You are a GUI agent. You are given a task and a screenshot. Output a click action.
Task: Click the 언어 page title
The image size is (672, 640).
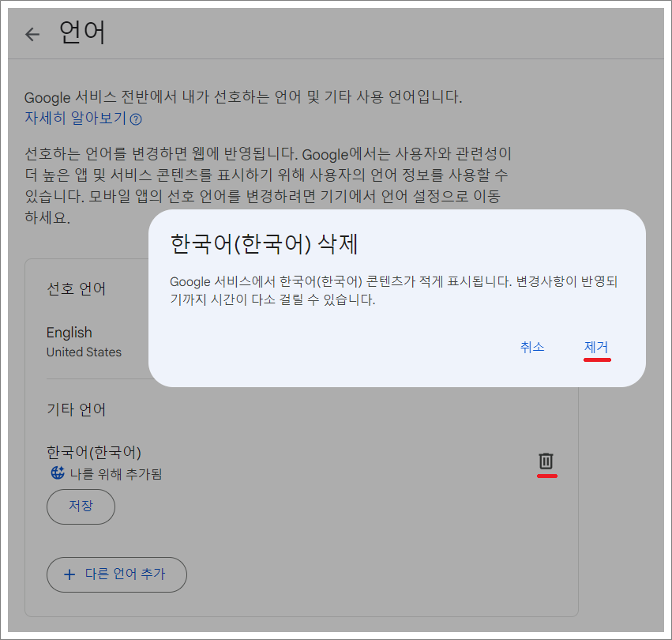click(82, 32)
